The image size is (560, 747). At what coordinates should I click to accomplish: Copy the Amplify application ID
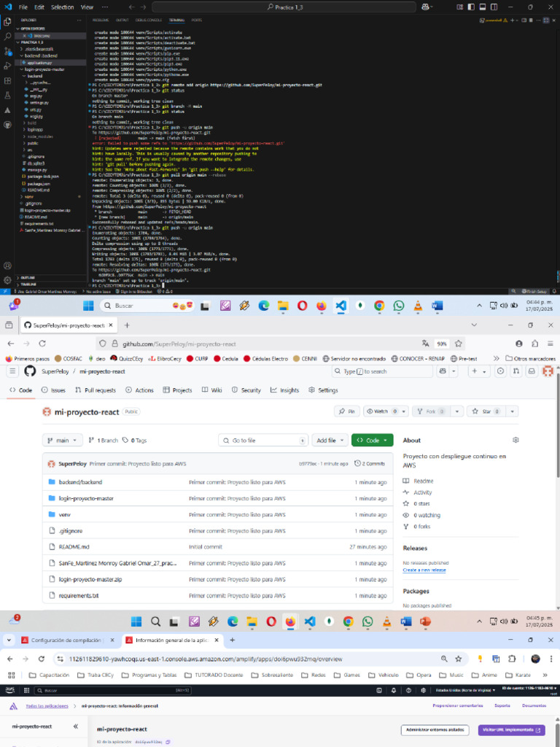point(168,742)
